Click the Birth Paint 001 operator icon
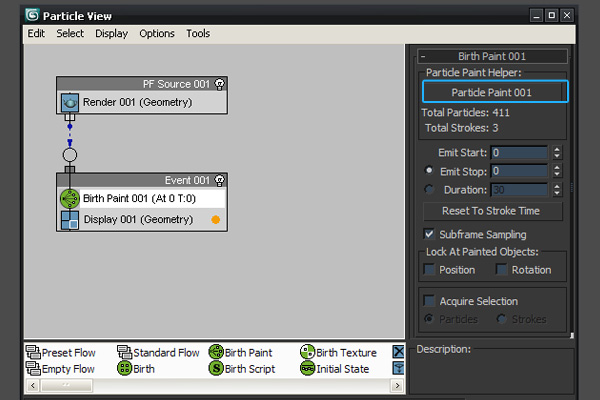 (x=69, y=198)
